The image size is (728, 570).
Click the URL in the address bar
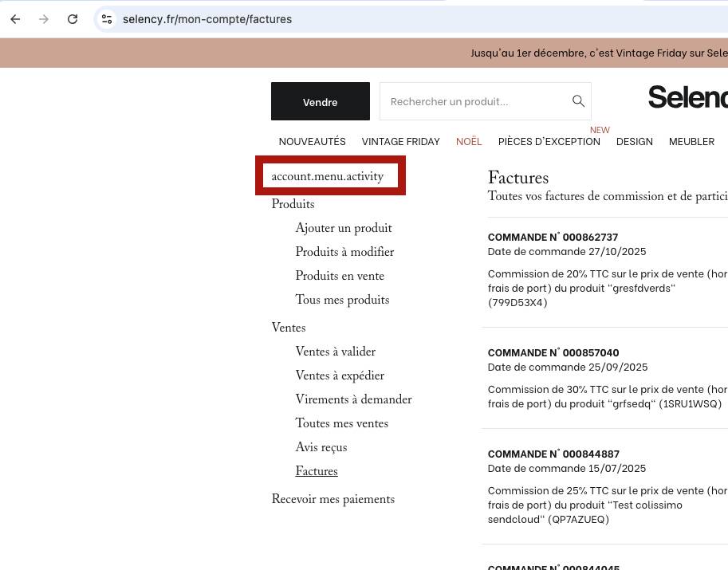coord(207,19)
